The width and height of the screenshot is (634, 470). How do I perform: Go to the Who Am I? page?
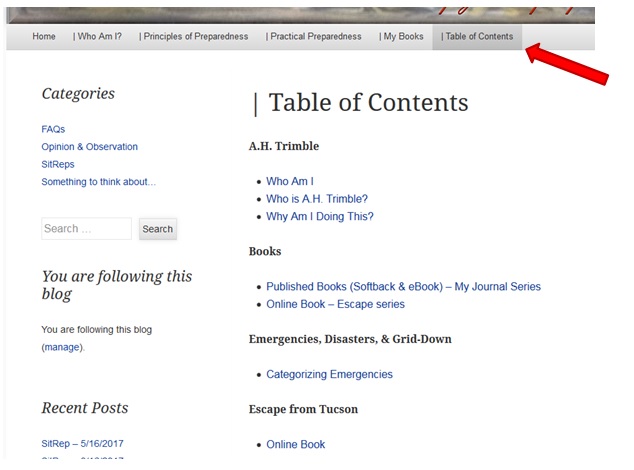click(98, 37)
